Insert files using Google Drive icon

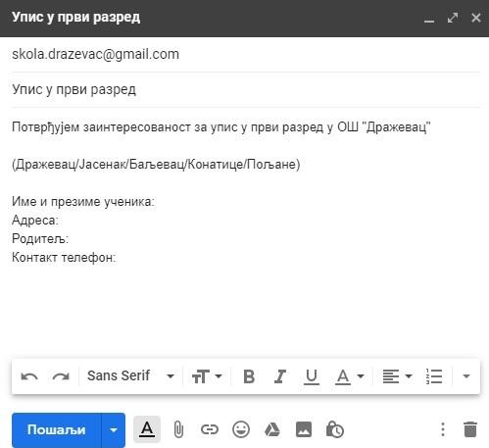coord(272,429)
